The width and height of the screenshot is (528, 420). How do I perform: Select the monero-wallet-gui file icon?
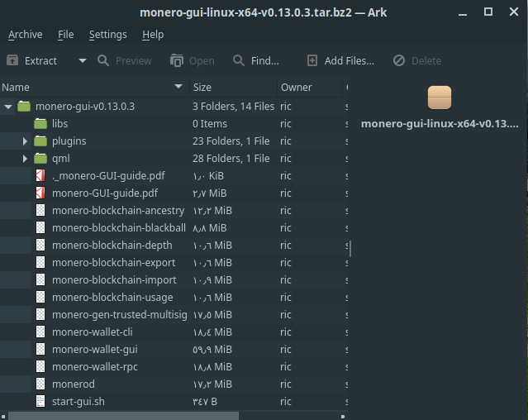click(40, 349)
